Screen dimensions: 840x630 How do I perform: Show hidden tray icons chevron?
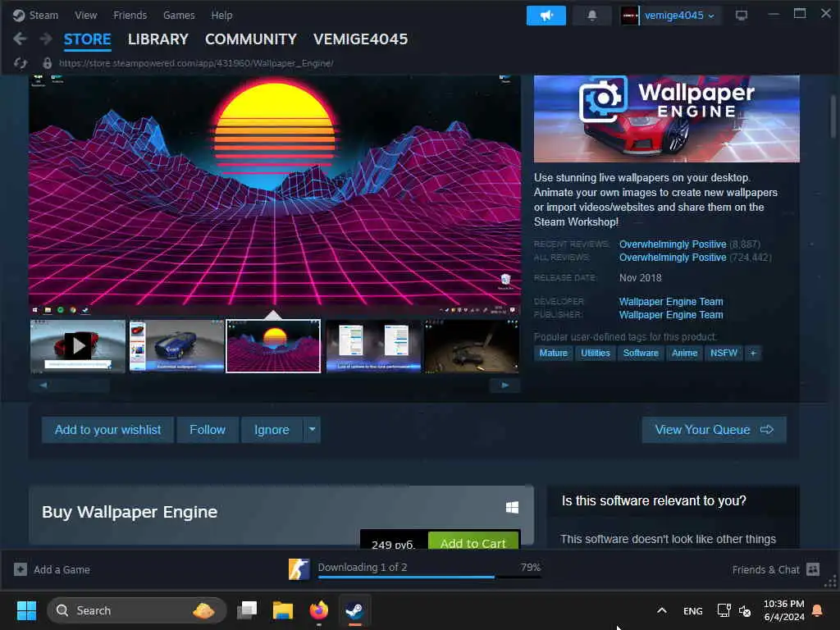coord(662,610)
